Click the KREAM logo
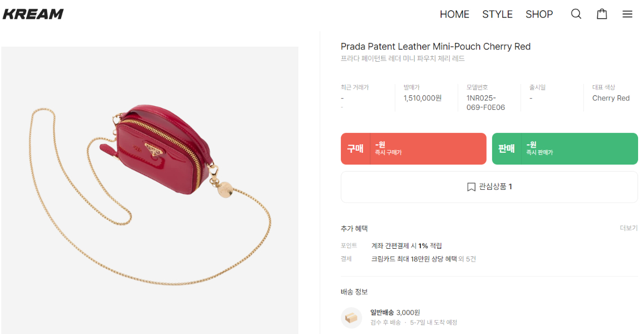Image resolution: width=644 pixels, height=334 pixels. tap(33, 14)
